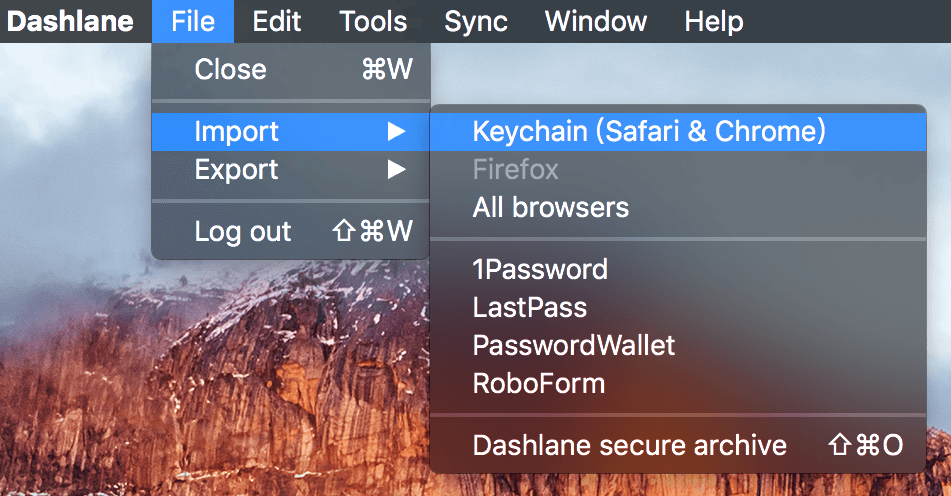Open the Edit menu

pyautogui.click(x=277, y=21)
